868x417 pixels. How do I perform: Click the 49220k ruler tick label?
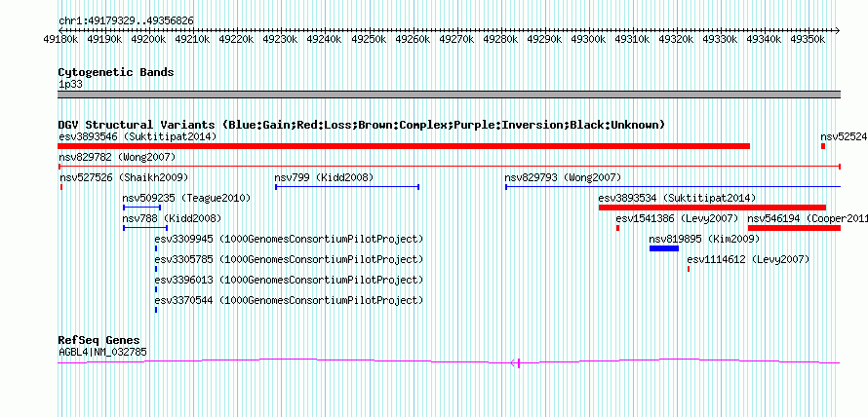[x=236, y=39]
